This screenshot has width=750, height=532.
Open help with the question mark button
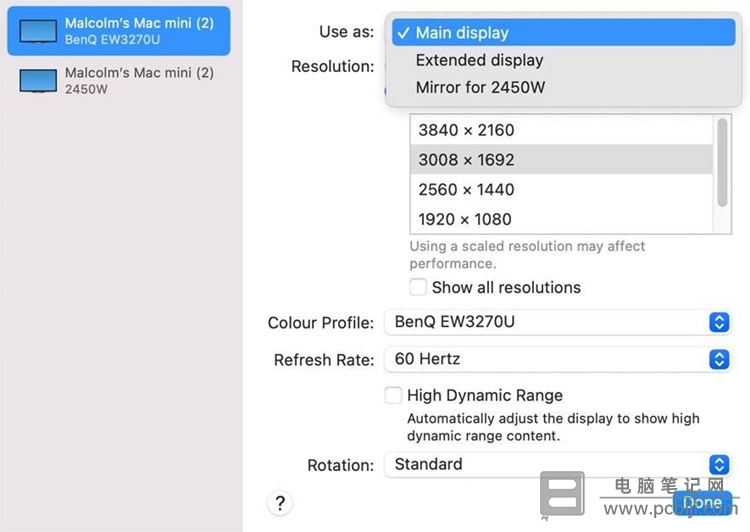[x=280, y=503]
